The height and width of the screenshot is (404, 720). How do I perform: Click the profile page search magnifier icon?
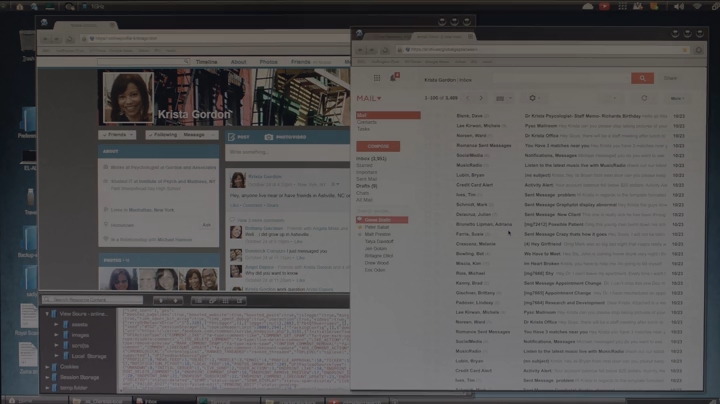click(186, 62)
